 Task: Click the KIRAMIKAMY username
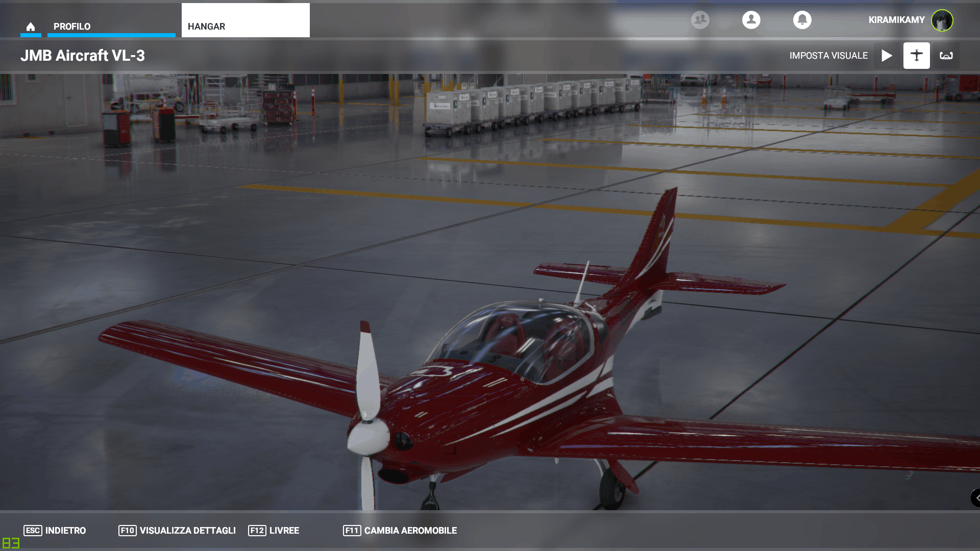tap(896, 20)
